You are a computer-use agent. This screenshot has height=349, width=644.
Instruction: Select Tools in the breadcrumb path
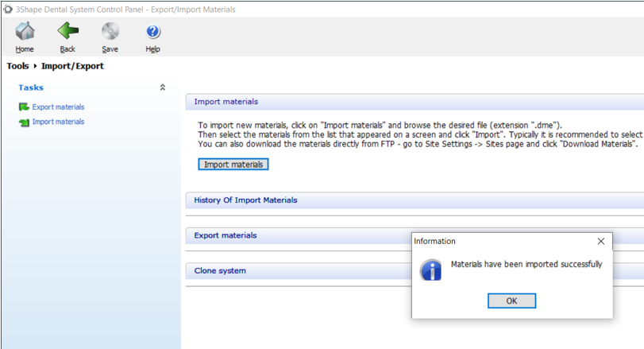(x=17, y=66)
